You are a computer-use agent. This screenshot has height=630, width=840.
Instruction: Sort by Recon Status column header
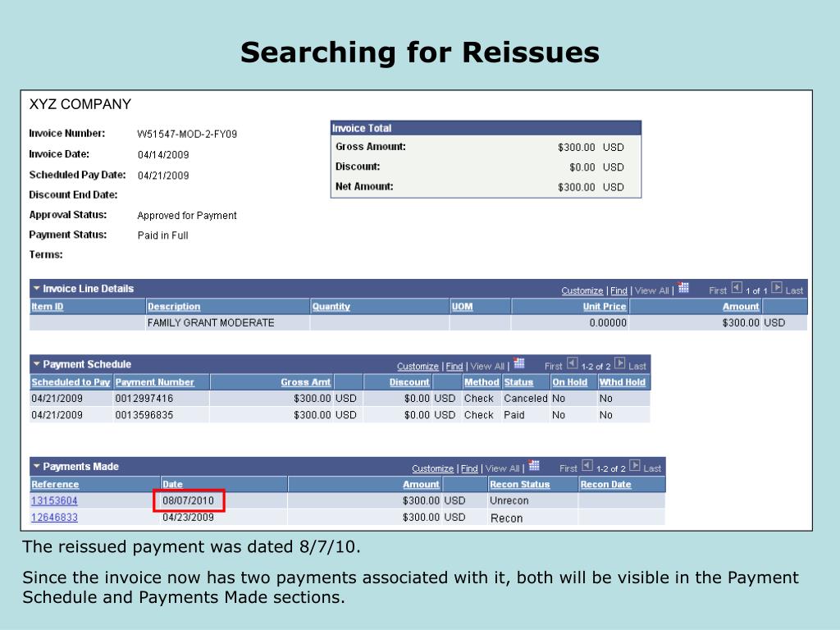519,484
